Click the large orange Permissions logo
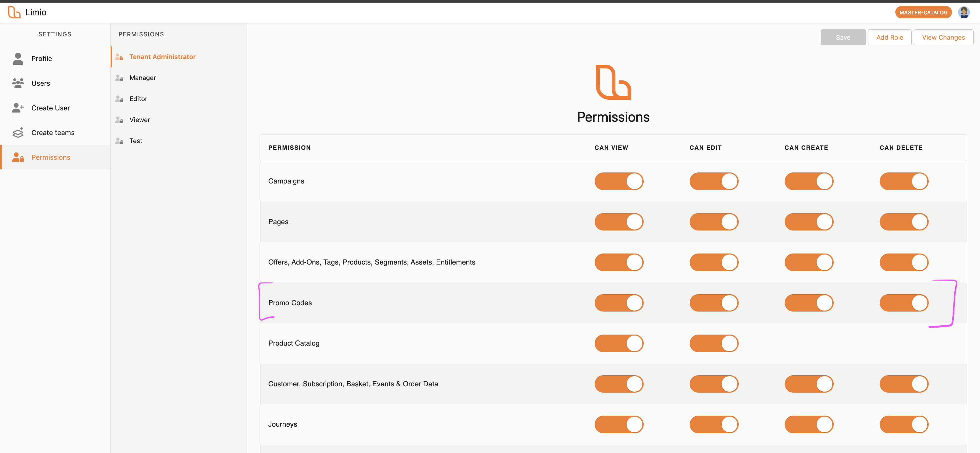The height and width of the screenshot is (453, 980). tap(613, 82)
